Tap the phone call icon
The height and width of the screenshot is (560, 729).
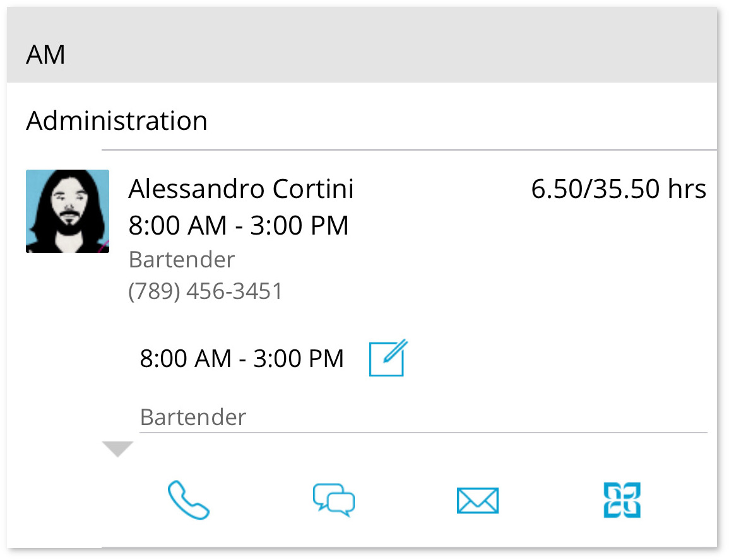pyautogui.click(x=188, y=500)
